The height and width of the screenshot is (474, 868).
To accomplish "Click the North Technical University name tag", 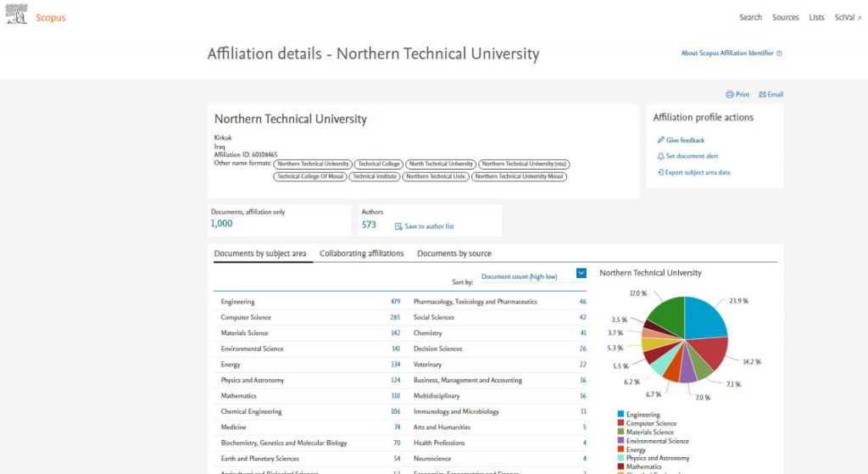I will pos(441,165).
